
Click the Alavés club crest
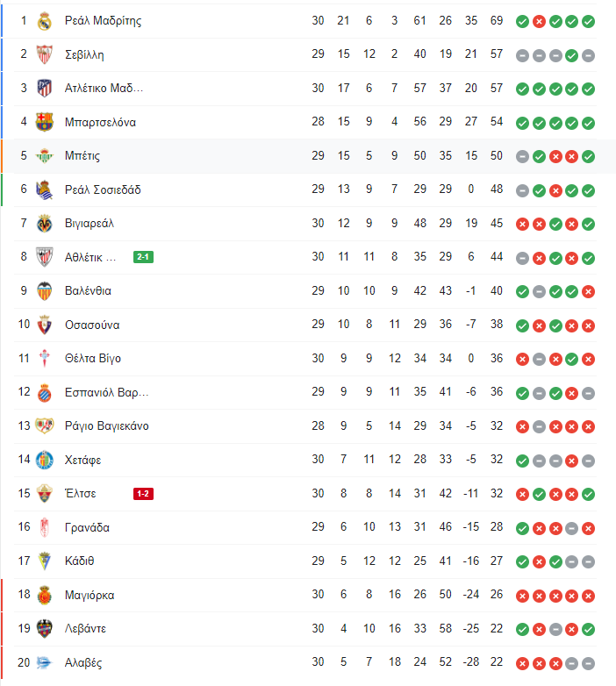point(44,663)
